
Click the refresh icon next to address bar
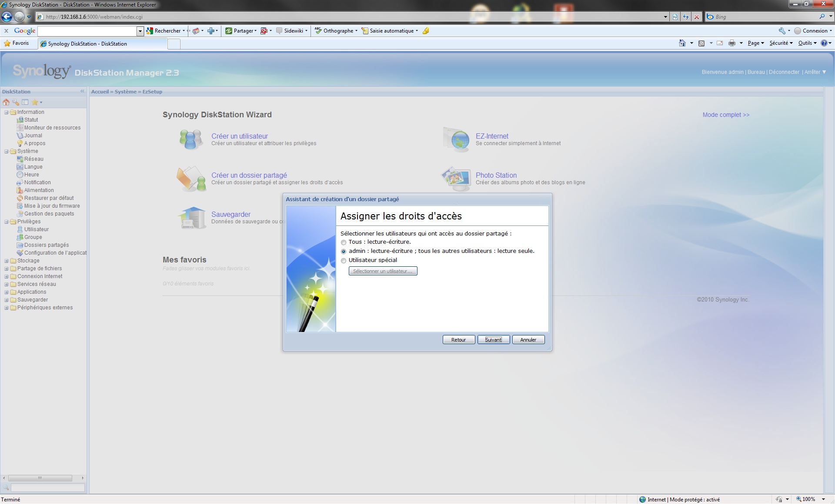pos(686,17)
